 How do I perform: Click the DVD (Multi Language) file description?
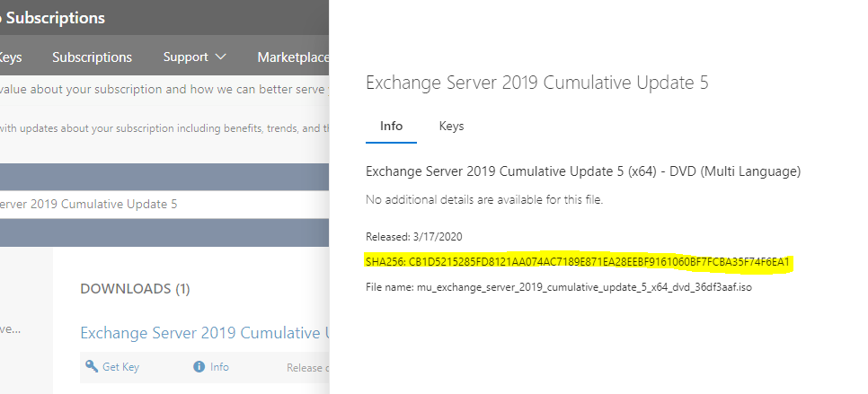click(583, 171)
